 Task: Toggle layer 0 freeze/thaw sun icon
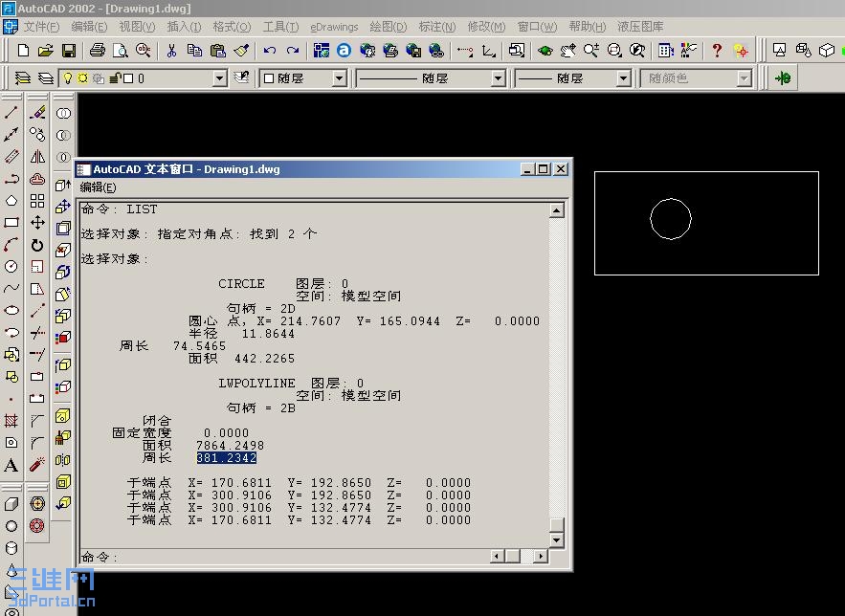click(x=82, y=78)
